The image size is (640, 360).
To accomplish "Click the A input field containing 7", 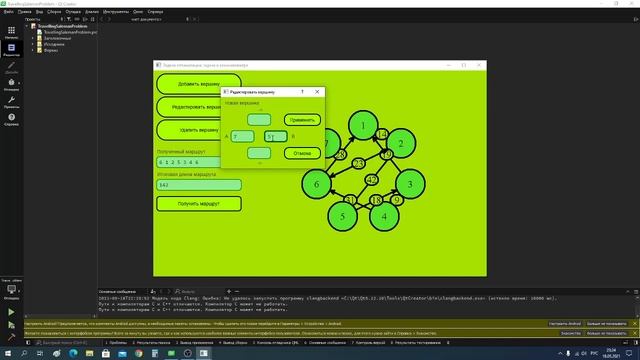I will tap(242, 136).
